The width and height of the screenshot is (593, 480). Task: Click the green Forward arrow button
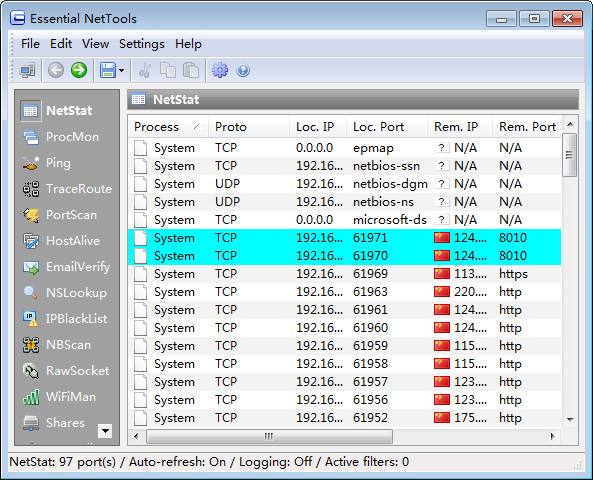pos(79,70)
